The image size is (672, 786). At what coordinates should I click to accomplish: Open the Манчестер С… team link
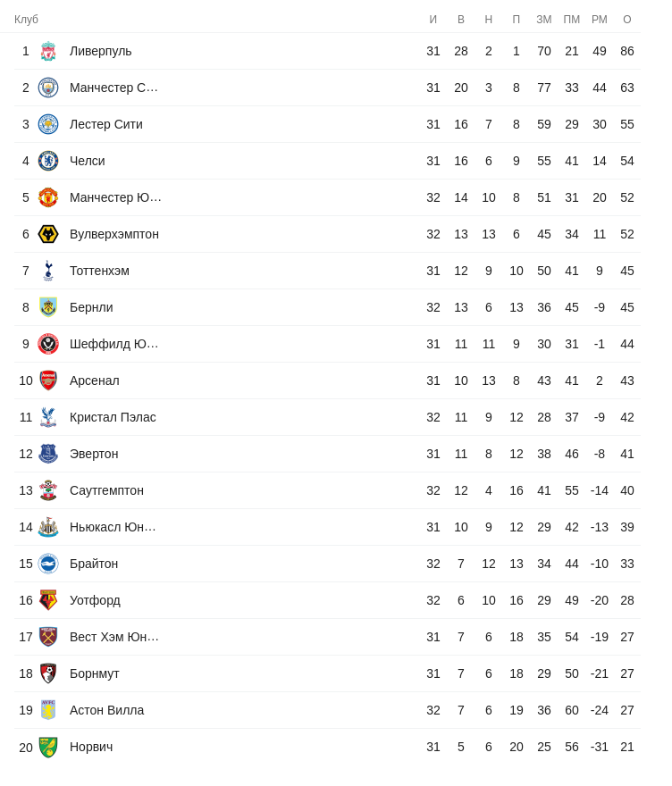[113, 88]
